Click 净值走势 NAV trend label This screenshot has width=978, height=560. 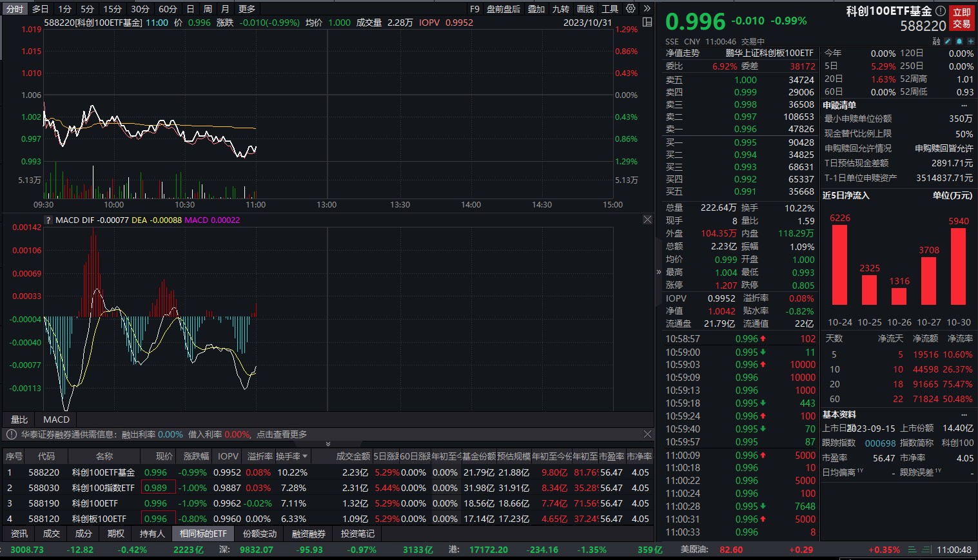[x=683, y=53]
